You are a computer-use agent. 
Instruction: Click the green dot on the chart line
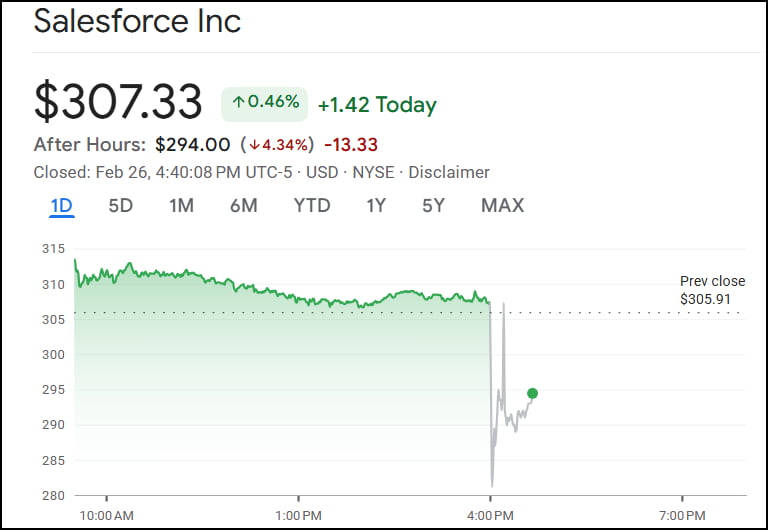532,393
